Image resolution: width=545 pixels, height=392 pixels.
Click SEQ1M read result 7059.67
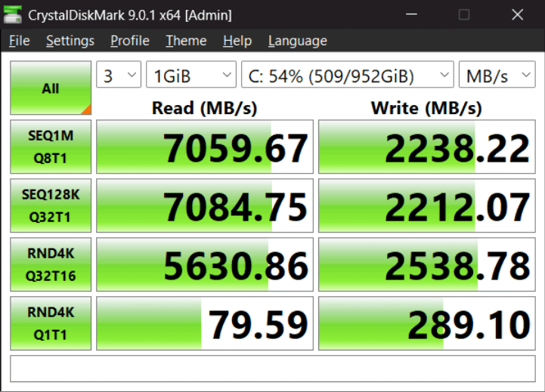tap(205, 147)
